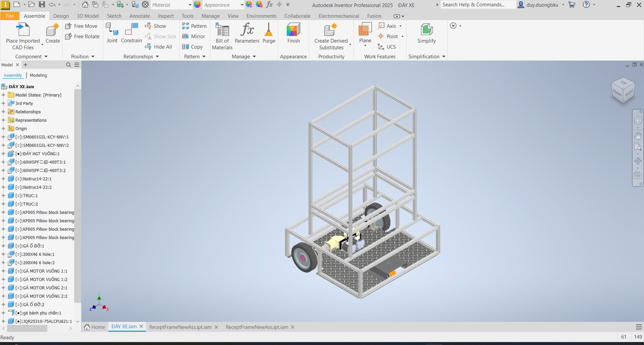Open the Material dropdown

190,5
